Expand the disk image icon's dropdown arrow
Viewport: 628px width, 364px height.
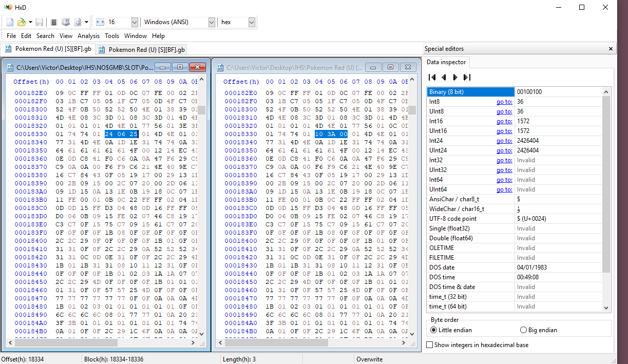[x=87, y=22]
